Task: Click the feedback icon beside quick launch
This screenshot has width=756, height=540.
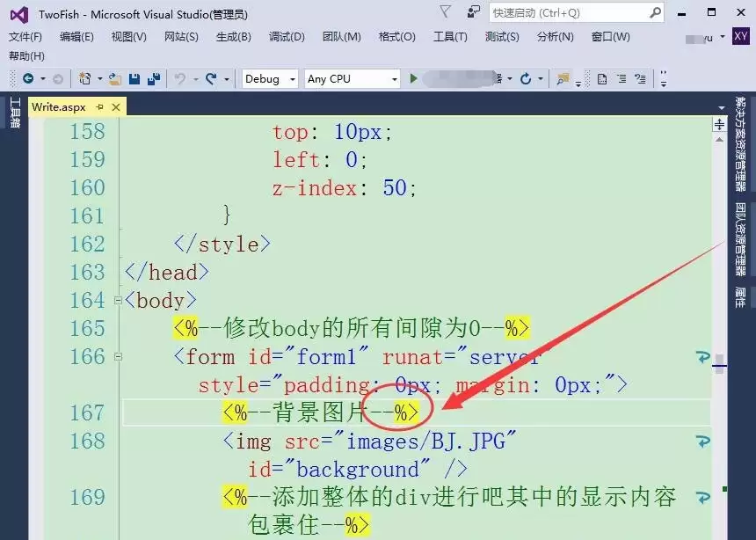Action: [x=474, y=12]
